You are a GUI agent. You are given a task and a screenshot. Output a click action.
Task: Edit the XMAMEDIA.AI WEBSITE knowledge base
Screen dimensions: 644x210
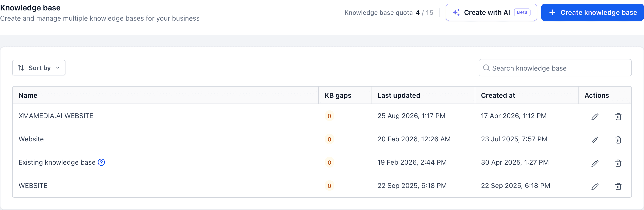595,116
